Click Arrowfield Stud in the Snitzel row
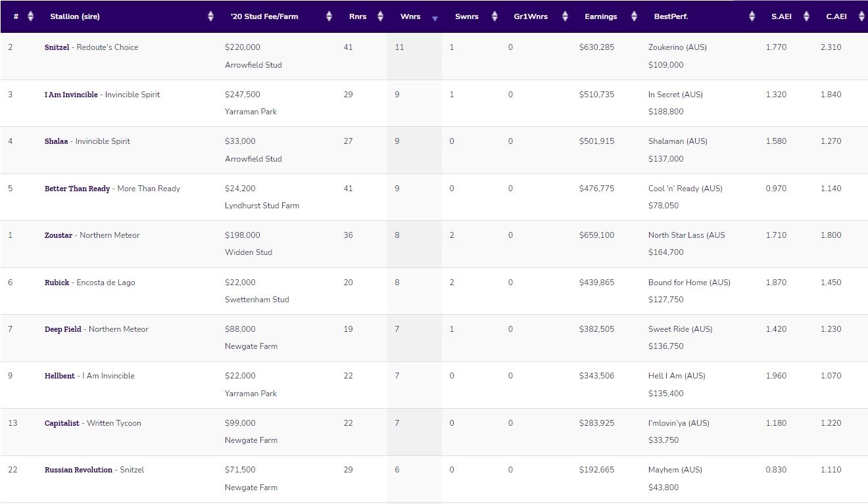 (253, 65)
